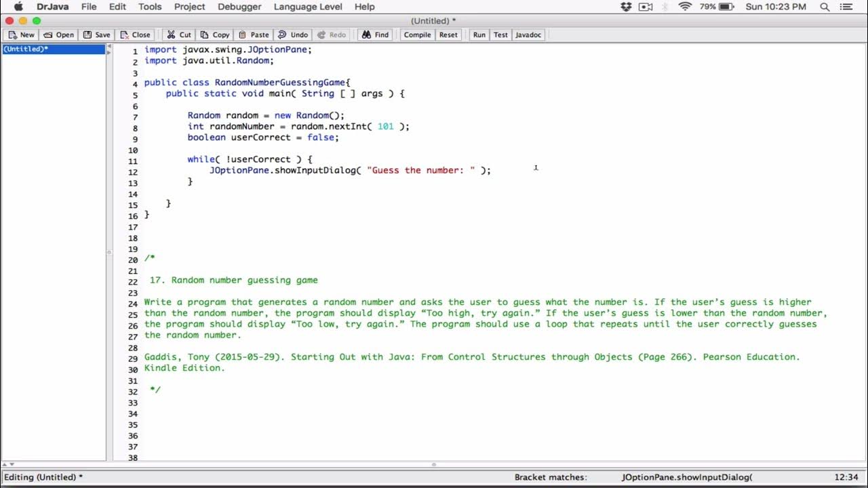Select the (Untitled)* file in the document list

click(54, 49)
